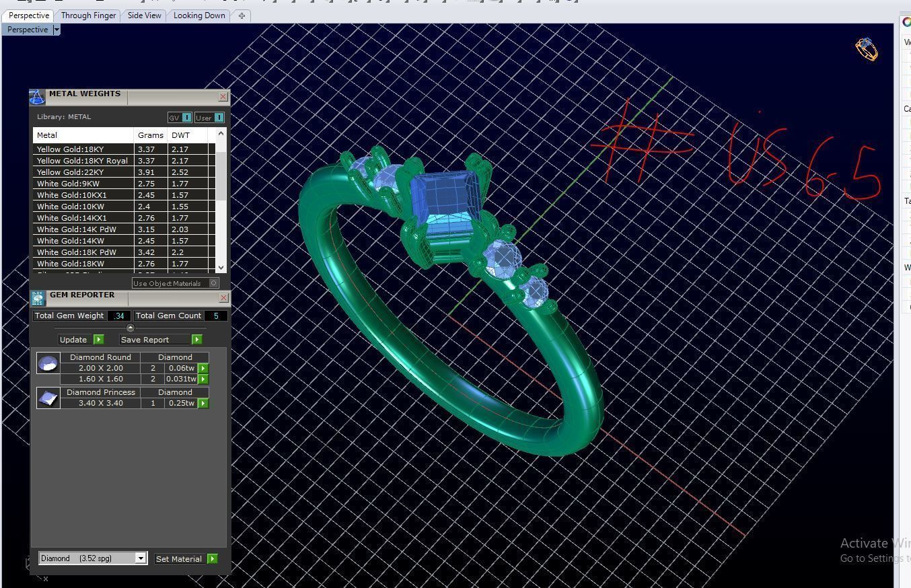The height and width of the screenshot is (588, 911).
Task: Click the green arrow beside Save Report
Action: tap(196, 340)
